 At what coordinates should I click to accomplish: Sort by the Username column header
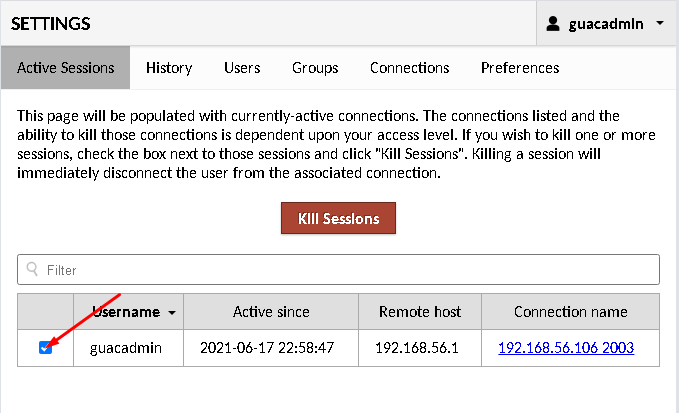pyautogui.click(x=129, y=312)
